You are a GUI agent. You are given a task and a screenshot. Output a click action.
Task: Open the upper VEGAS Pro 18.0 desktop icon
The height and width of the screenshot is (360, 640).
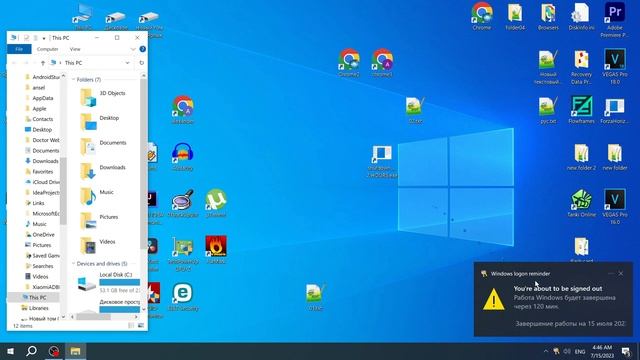click(x=615, y=66)
